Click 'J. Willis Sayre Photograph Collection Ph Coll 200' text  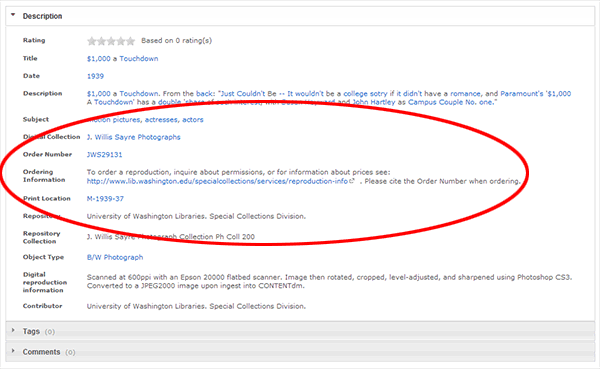tap(171, 237)
